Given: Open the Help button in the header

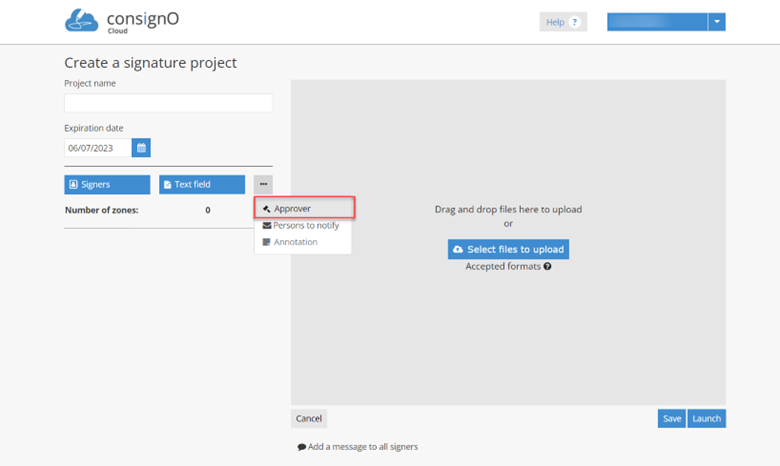Looking at the screenshot, I should pyautogui.click(x=563, y=22).
